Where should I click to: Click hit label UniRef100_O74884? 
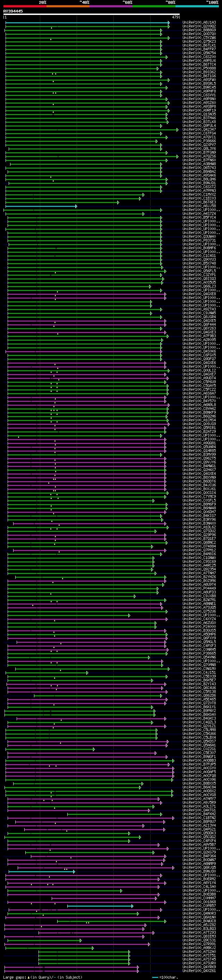(199, 546)
